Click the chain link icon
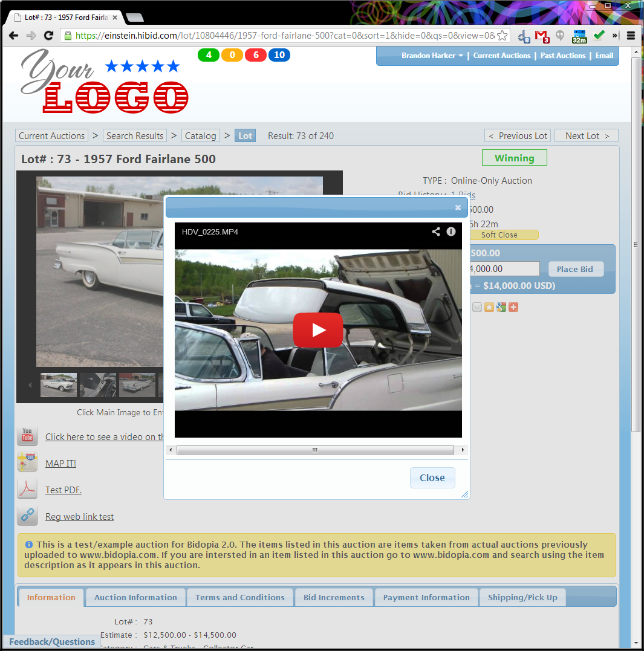The height and width of the screenshot is (651, 644). coord(27,515)
